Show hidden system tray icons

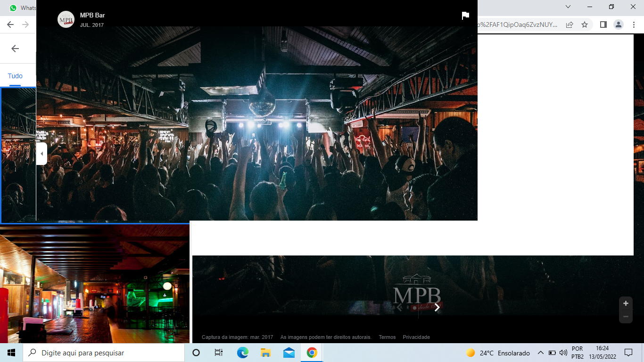click(x=540, y=353)
